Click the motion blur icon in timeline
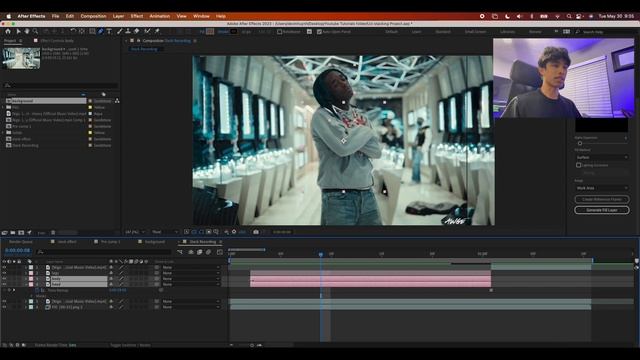This screenshot has width=640, height=360. pos(209,252)
